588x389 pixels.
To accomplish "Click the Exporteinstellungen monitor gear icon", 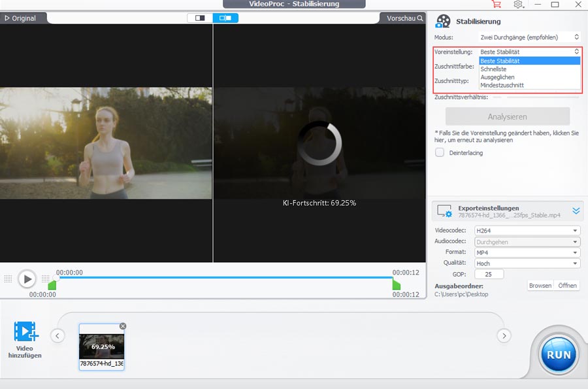I will coord(445,211).
